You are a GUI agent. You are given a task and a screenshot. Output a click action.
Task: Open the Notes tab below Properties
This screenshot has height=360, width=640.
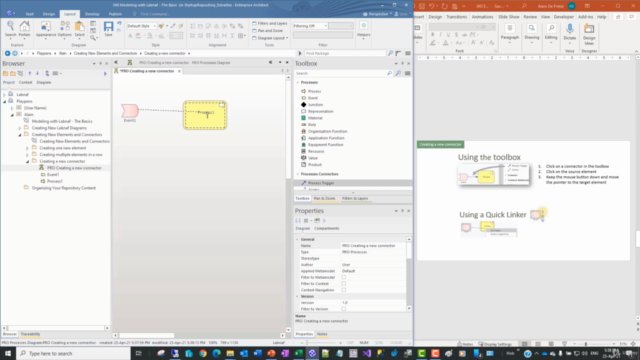(x=322, y=334)
